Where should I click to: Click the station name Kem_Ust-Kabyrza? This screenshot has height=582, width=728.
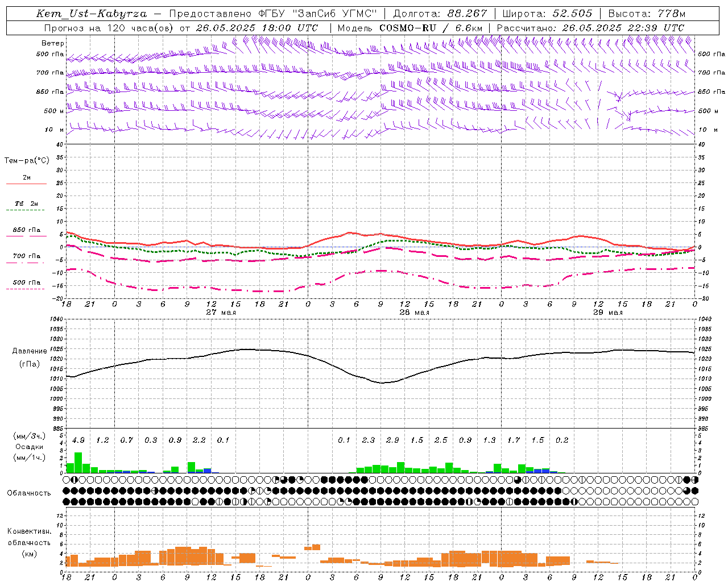coord(91,14)
